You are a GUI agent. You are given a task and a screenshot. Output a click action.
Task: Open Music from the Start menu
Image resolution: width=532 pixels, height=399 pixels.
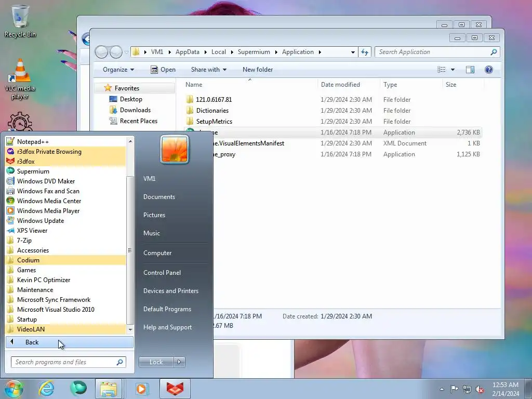pyautogui.click(x=151, y=233)
